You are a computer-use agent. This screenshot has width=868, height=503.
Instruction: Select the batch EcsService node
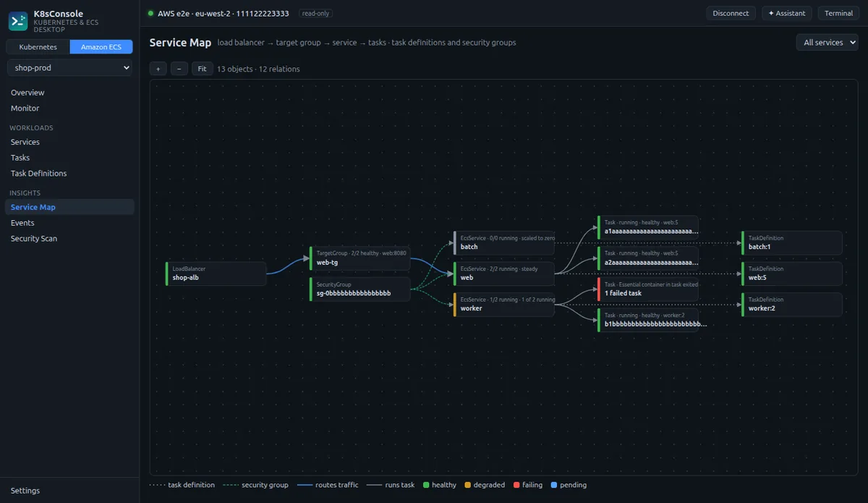click(x=503, y=242)
